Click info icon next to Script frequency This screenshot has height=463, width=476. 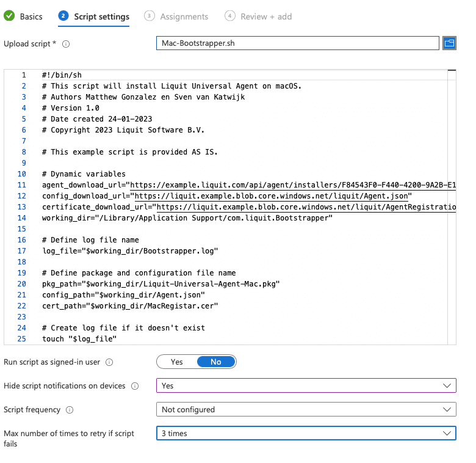coord(70,410)
